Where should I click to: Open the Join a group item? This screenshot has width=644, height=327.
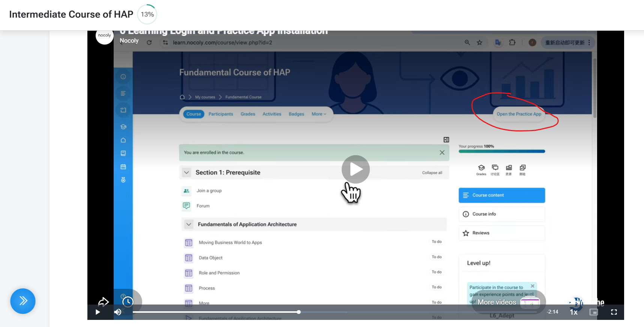coord(209,191)
